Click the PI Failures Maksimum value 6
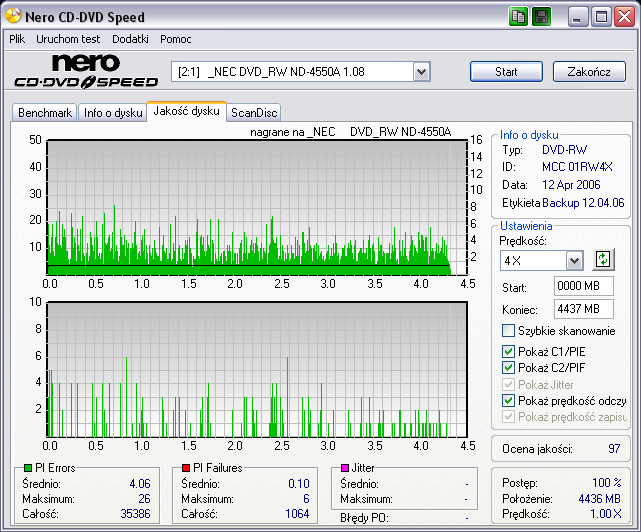The height and width of the screenshot is (532, 641). [306, 499]
